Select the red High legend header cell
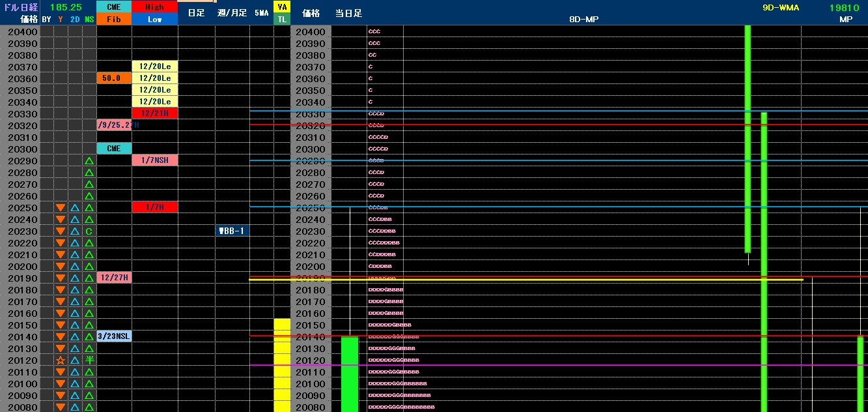The width and height of the screenshot is (868, 412). click(x=154, y=7)
